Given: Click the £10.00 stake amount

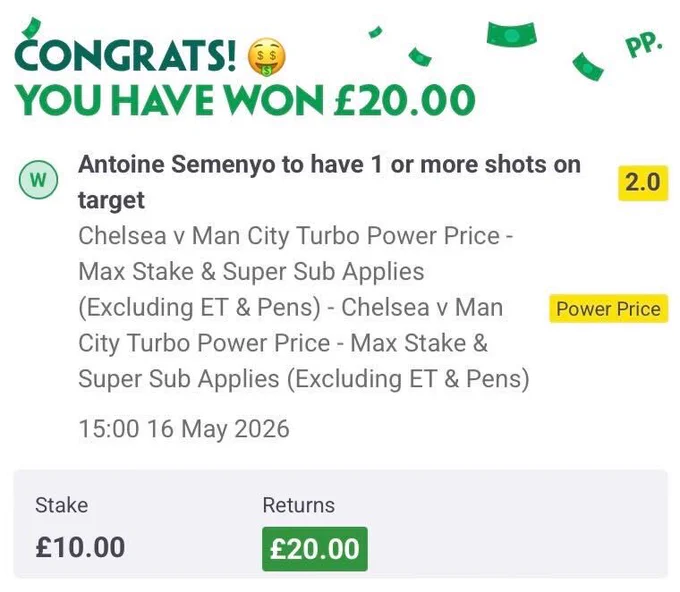Looking at the screenshot, I should pyautogui.click(x=80, y=547).
